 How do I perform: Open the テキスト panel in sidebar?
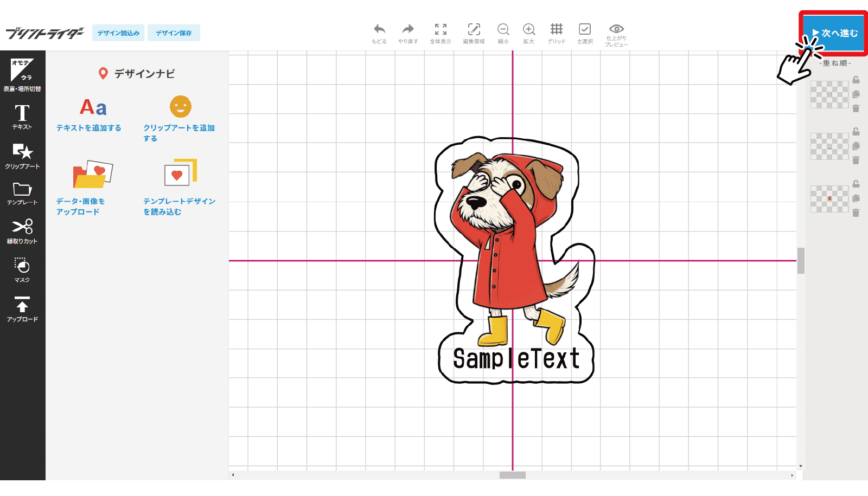coord(22,117)
